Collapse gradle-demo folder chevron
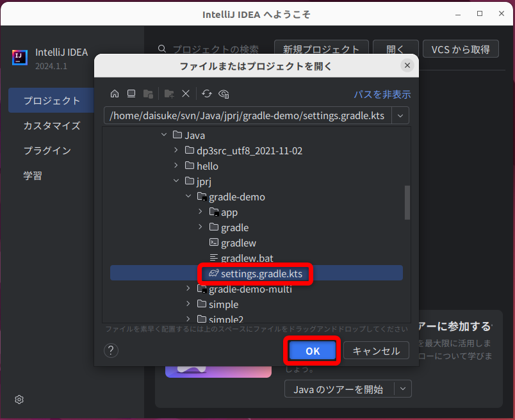This screenshot has height=420, width=515. (188, 196)
